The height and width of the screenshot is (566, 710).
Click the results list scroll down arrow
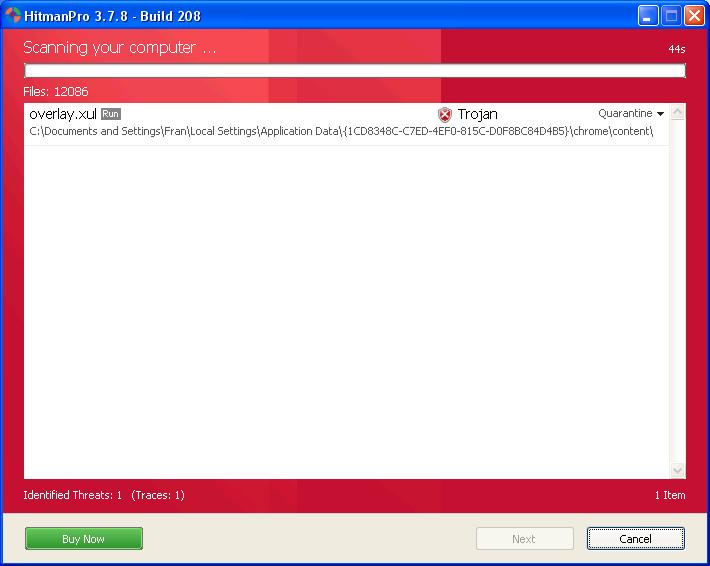(677, 470)
